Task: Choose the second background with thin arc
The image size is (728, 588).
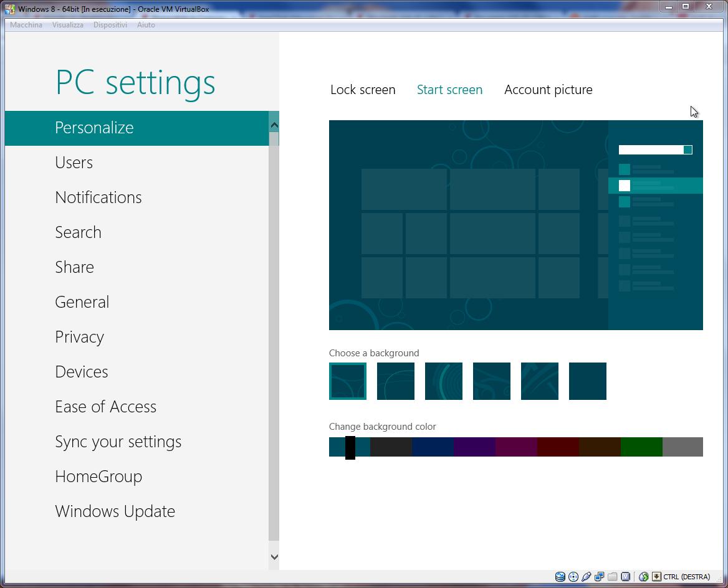Action: (x=396, y=381)
